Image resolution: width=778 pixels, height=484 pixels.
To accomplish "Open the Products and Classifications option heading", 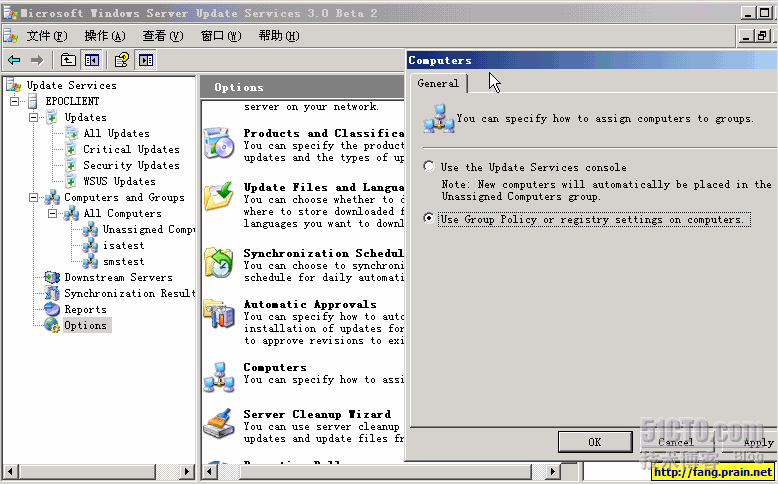I will coord(324,134).
